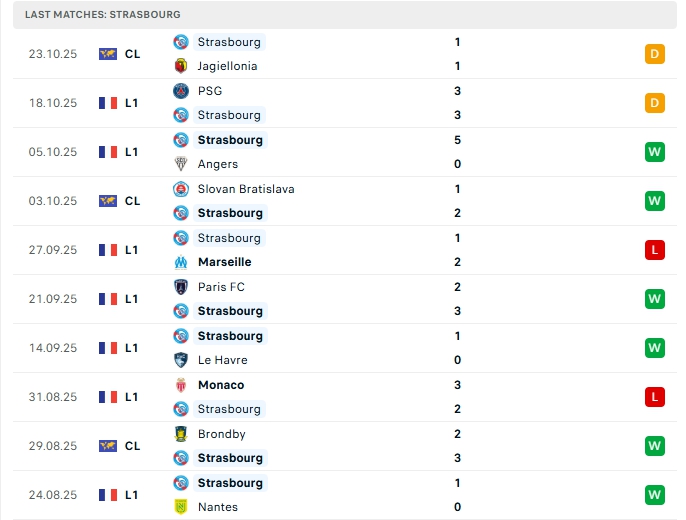
Task: Click the French flag on 18.10.25 match
Action: pyautogui.click(x=108, y=103)
